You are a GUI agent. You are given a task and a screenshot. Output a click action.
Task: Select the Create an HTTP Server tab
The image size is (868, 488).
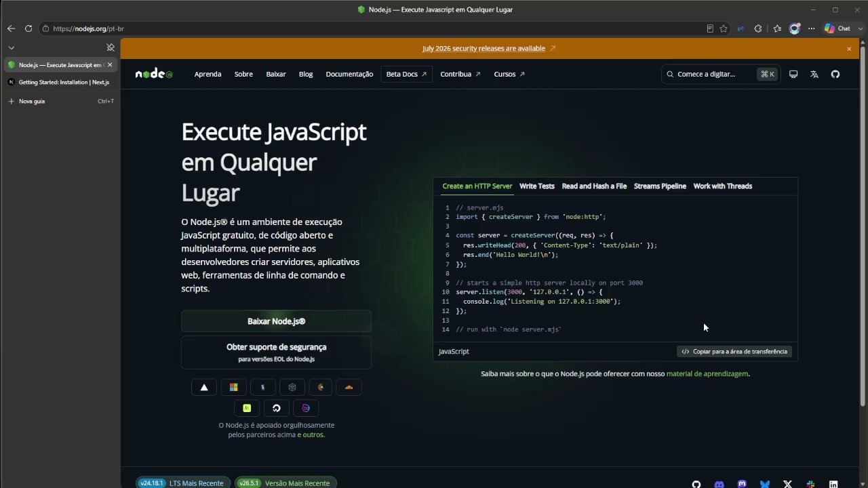[x=477, y=186]
